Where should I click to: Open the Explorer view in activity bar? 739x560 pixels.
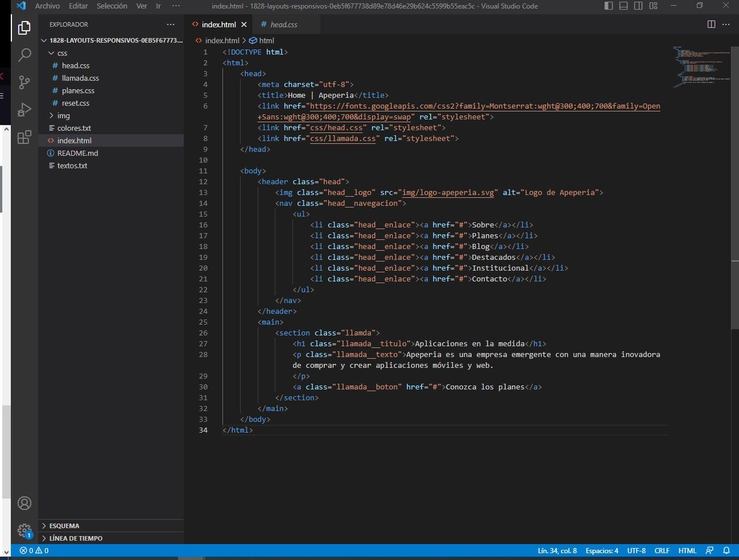coord(24,28)
